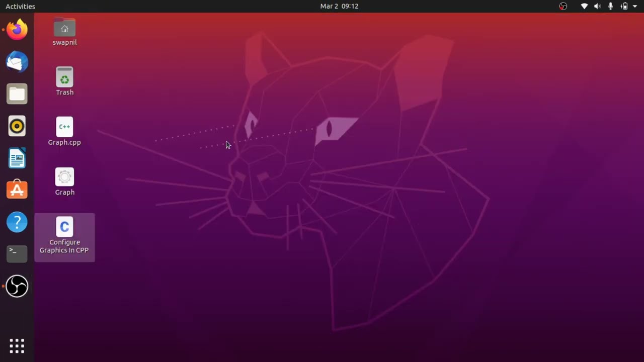Show Applications grid

(17, 346)
